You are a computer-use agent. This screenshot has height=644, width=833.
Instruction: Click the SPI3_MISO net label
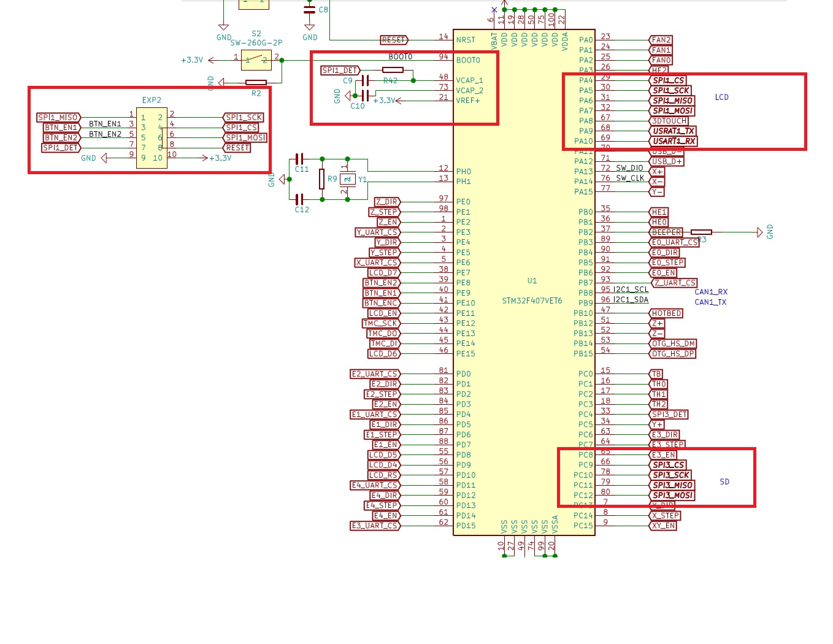point(672,485)
